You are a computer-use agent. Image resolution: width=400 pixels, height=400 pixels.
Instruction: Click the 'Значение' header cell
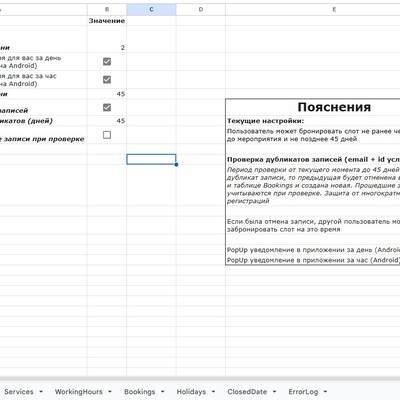pyautogui.click(x=107, y=21)
